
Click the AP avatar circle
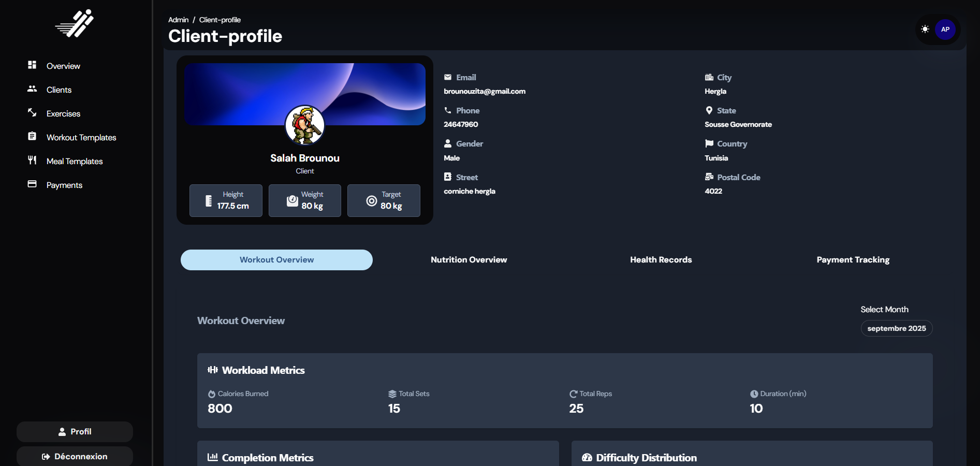coord(945,30)
